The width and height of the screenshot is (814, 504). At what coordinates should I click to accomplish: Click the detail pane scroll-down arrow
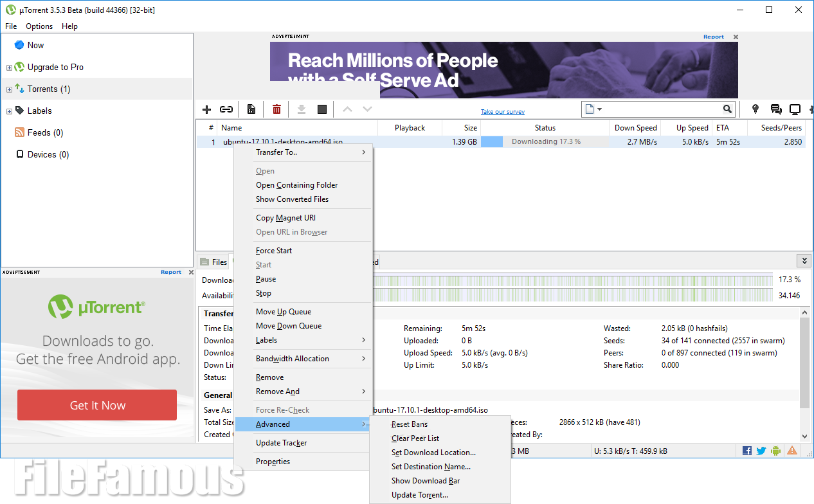click(x=804, y=437)
